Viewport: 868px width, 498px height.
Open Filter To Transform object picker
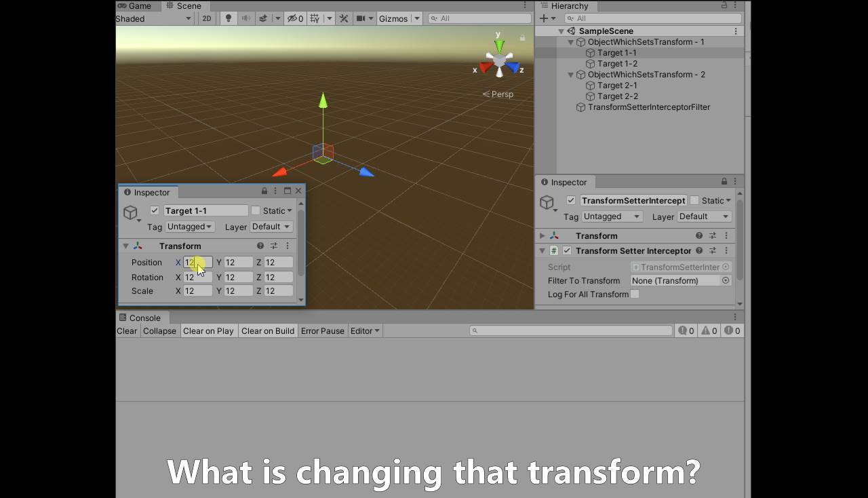pyautogui.click(x=726, y=281)
